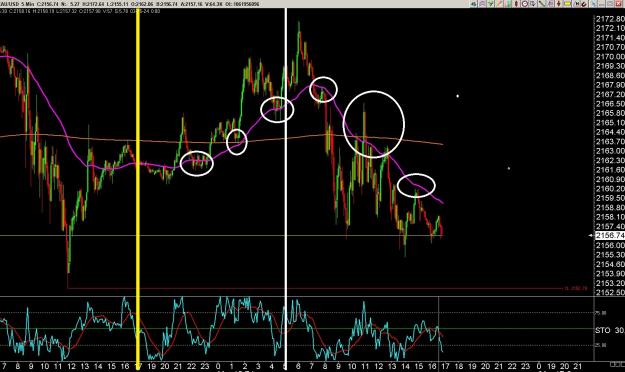The height and width of the screenshot is (372, 625).
Task: Click the 2158.10 price axis label
Action: 610,217
